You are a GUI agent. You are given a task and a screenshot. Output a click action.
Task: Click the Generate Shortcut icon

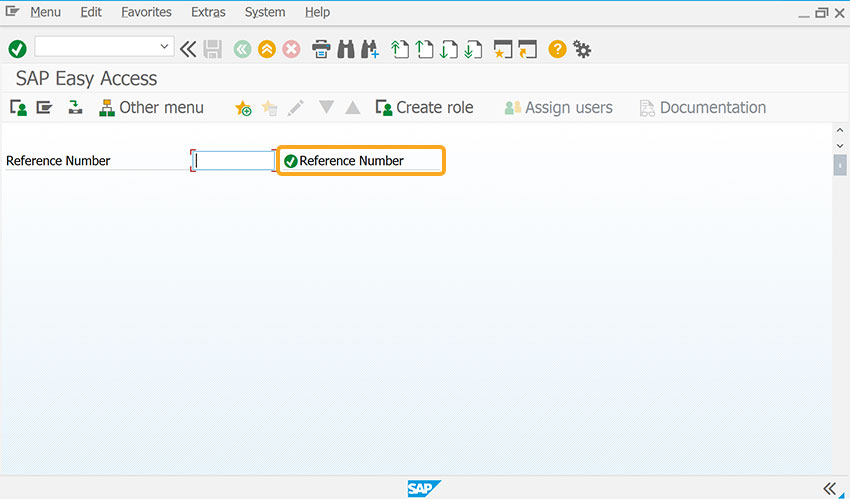point(527,49)
